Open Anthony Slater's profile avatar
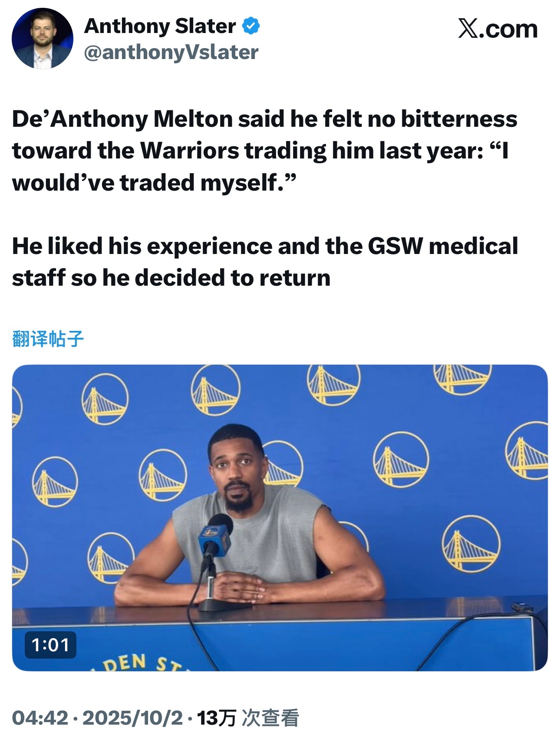The width and height of the screenshot is (560, 742). pos(42,38)
